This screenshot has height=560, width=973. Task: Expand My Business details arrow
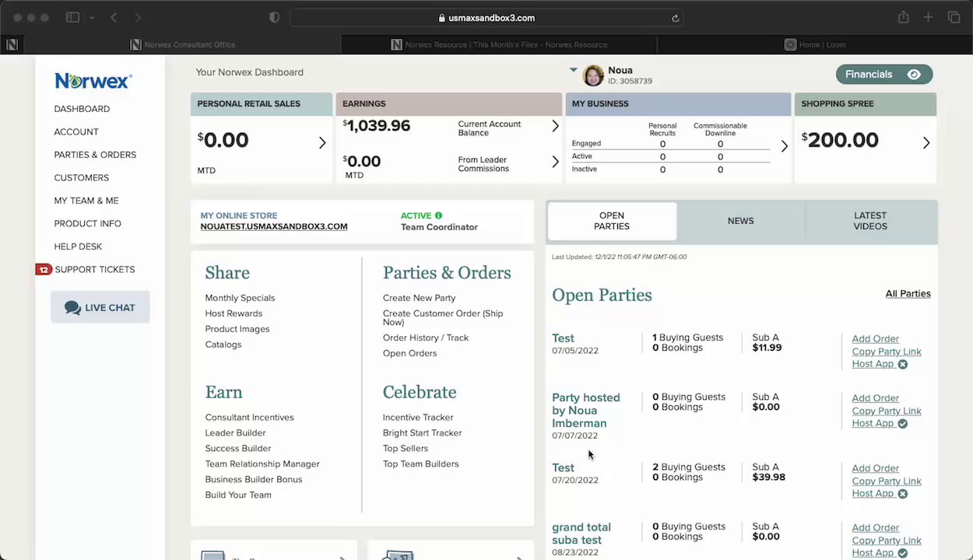pyautogui.click(x=784, y=146)
